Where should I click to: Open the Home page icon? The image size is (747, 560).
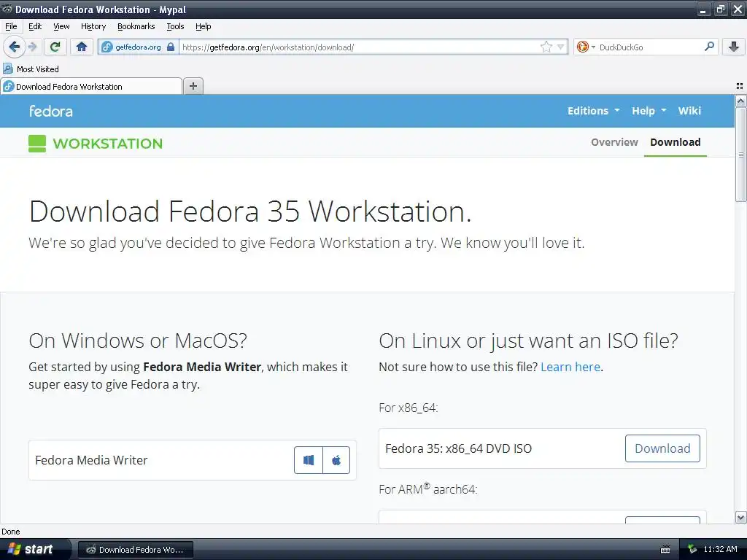82,47
